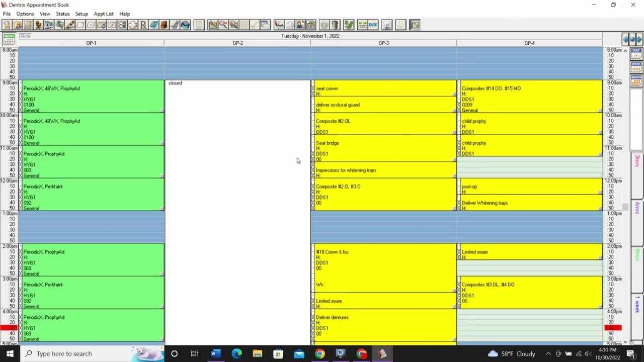
Task: Select the post-op appointment
Action: tap(529, 187)
